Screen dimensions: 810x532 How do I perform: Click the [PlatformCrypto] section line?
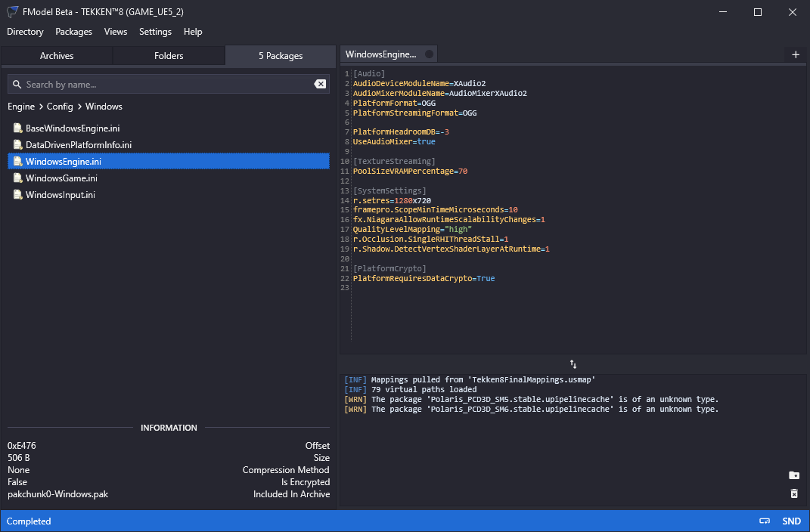coord(389,269)
